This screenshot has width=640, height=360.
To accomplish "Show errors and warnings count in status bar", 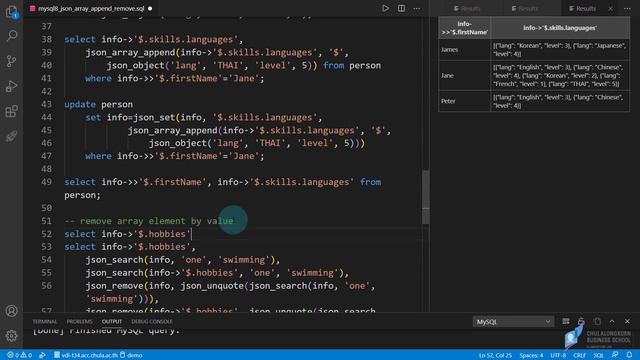I will coord(20,355).
